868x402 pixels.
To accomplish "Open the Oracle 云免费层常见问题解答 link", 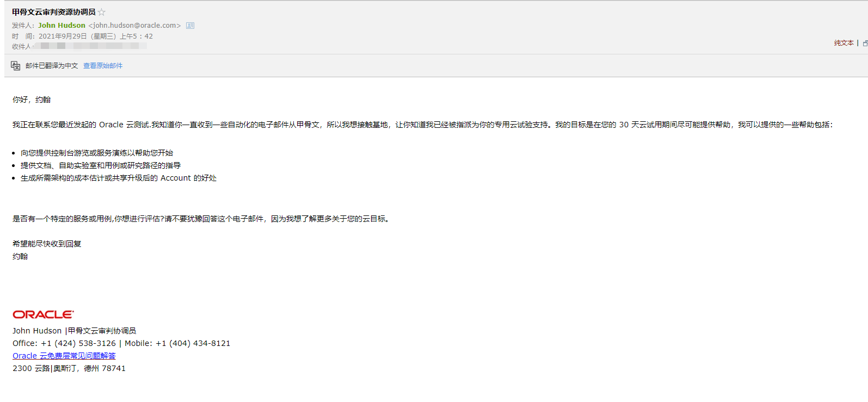I will (x=64, y=356).
